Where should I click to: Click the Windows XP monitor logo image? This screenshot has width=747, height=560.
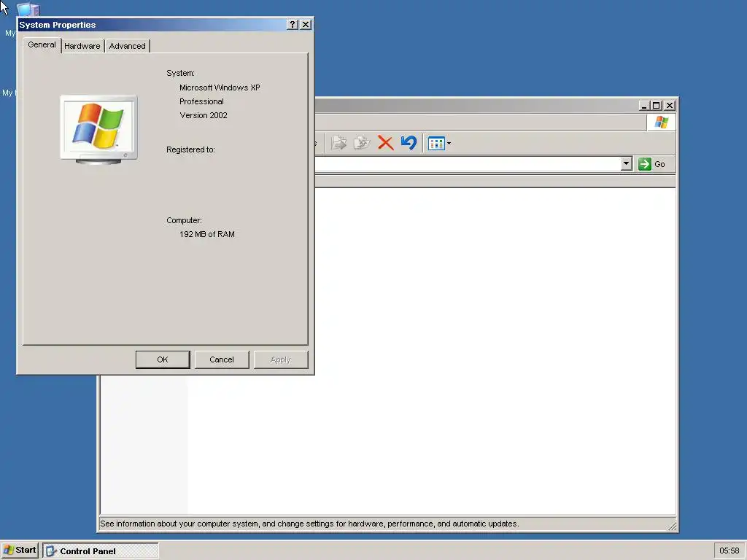[99, 130]
